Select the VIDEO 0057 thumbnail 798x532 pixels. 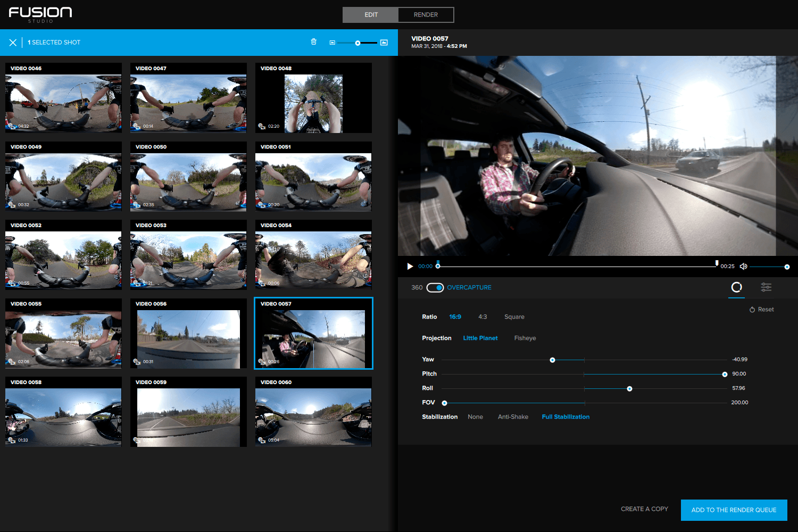coord(313,334)
